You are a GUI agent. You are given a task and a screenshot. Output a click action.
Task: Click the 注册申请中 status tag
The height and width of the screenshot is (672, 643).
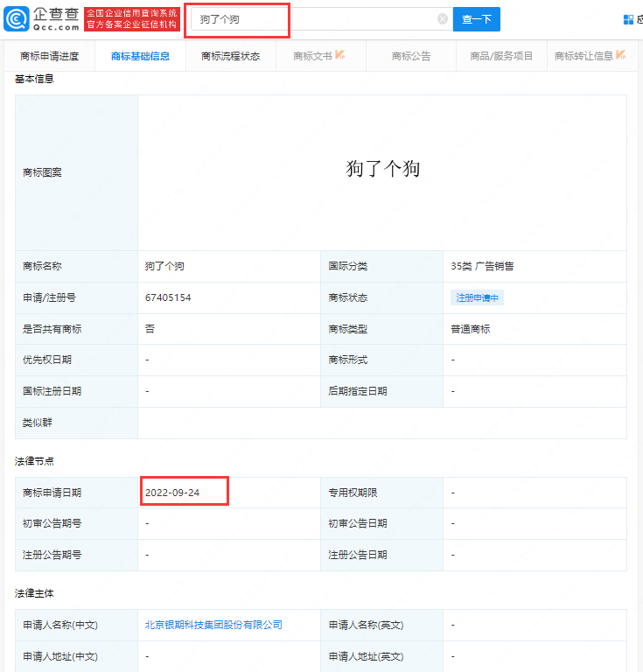point(478,298)
